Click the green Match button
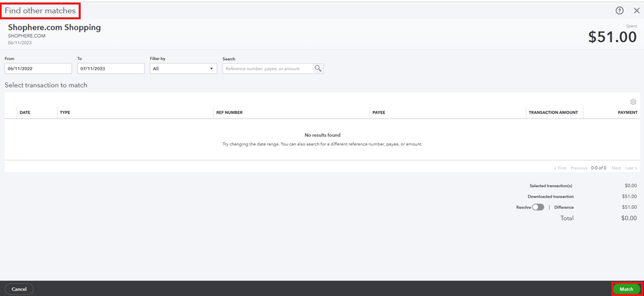The height and width of the screenshot is (296, 644). tap(627, 289)
